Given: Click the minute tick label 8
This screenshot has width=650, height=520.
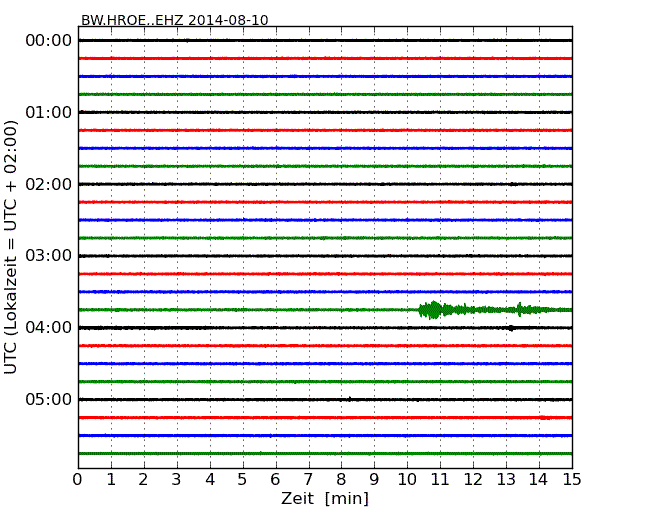Looking at the screenshot, I should point(341,480).
